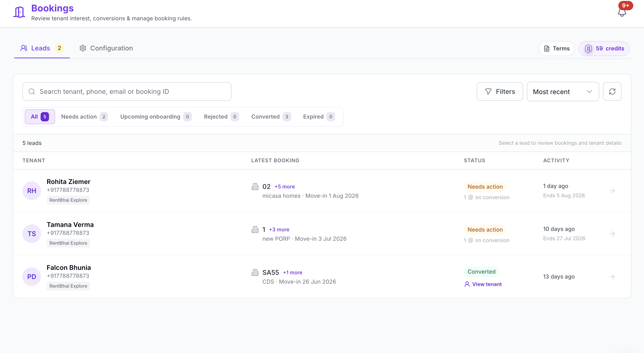This screenshot has width=644, height=353.
Task: Open Rohita Ziemer's lead via arrow icon
Action: 612,191
